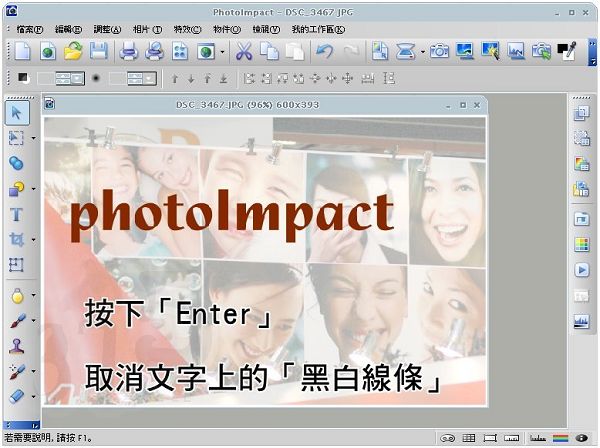Select the Eraser tool
The image size is (600, 448).
pos(17,396)
